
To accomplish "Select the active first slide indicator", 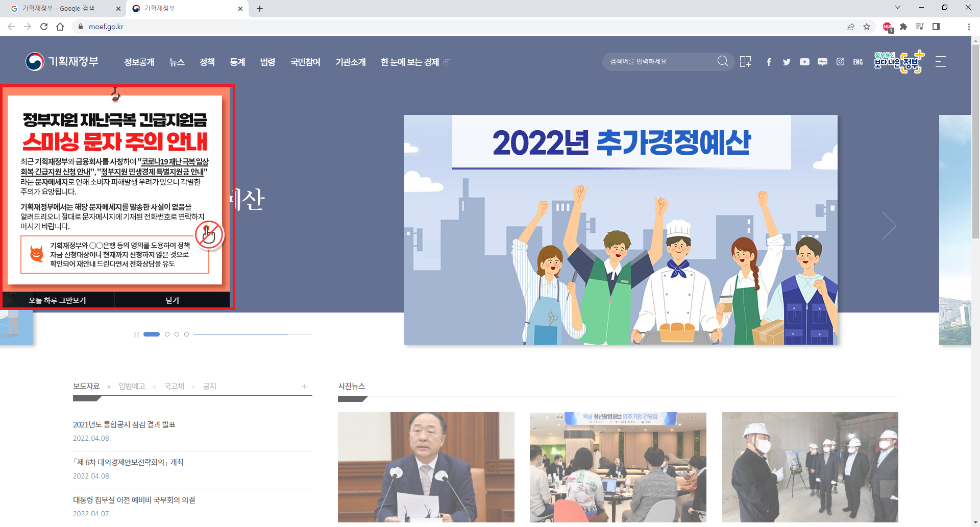I will tap(152, 334).
